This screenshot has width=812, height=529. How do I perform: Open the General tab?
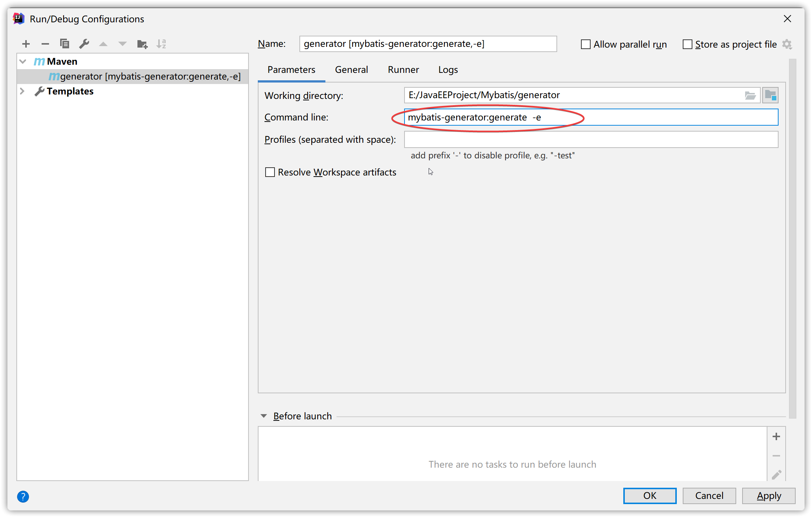[x=351, y=70]
